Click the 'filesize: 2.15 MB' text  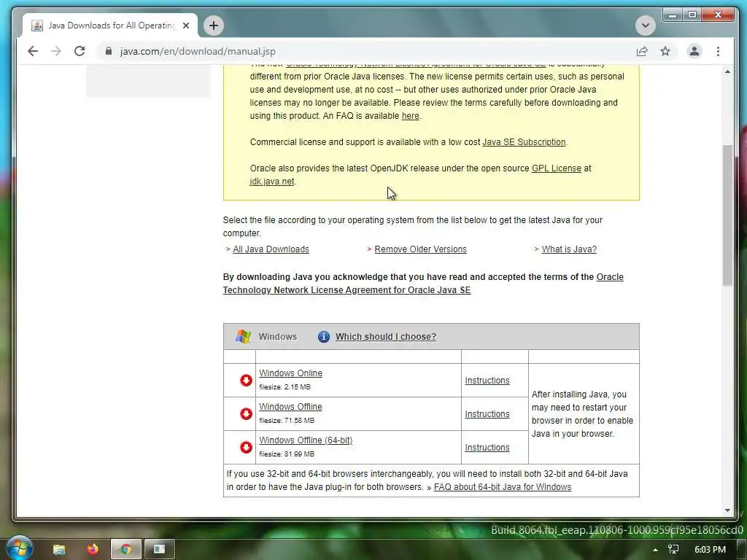point(285,386)
